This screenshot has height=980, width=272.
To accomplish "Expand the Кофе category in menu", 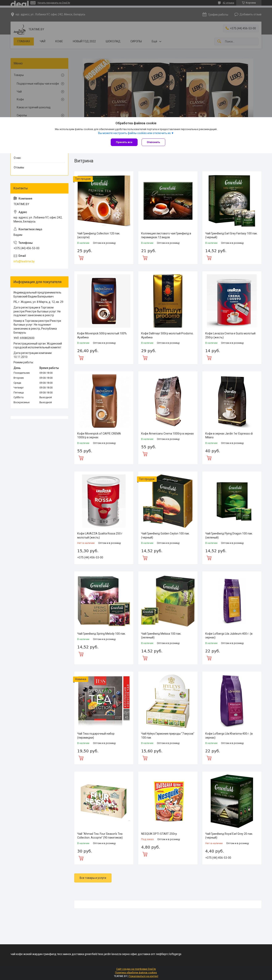I will [x=63, y=100].
